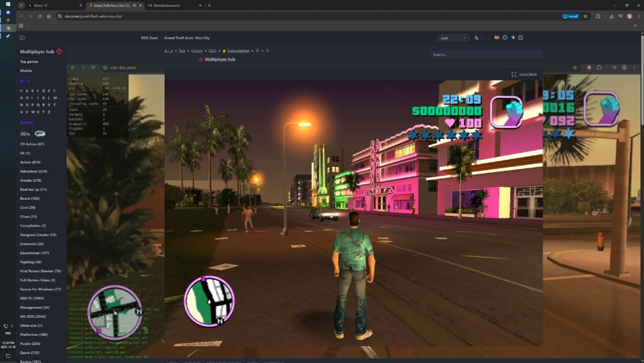The width and height of the screenshot is (644, 363).
Task: Open the Chrome three-dot menu
Action: [x=639, y=16]
